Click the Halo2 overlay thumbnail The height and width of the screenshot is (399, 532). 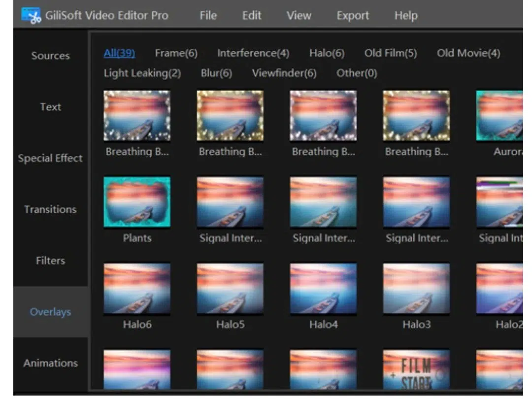point(499,288)
